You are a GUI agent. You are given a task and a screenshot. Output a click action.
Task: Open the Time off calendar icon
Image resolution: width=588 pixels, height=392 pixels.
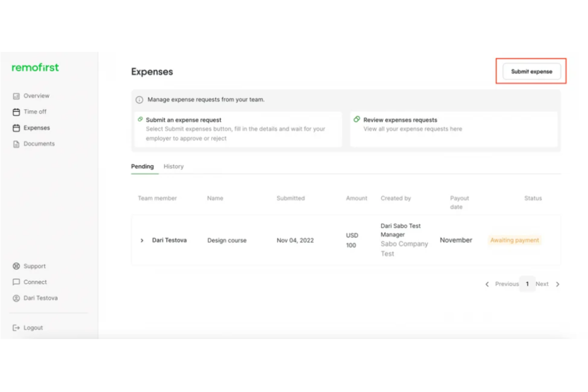(16, 112)
